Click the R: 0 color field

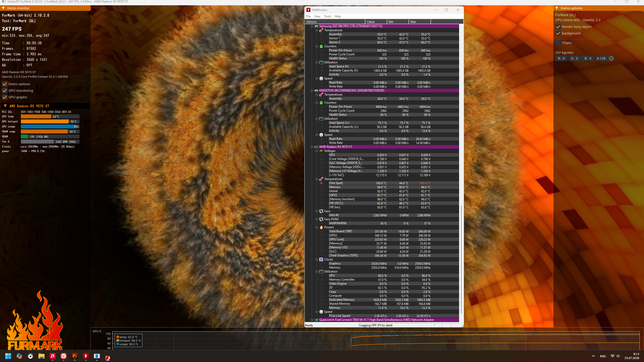[x=561, y=58]
